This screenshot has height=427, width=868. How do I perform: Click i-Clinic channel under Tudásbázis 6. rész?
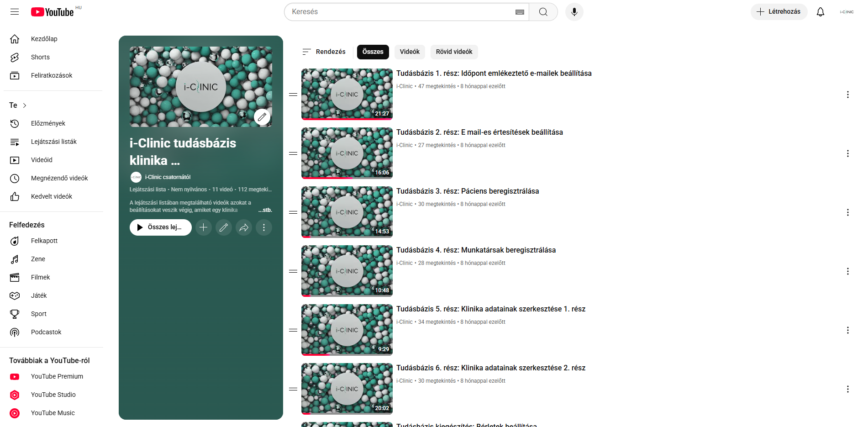coord(405,381)
